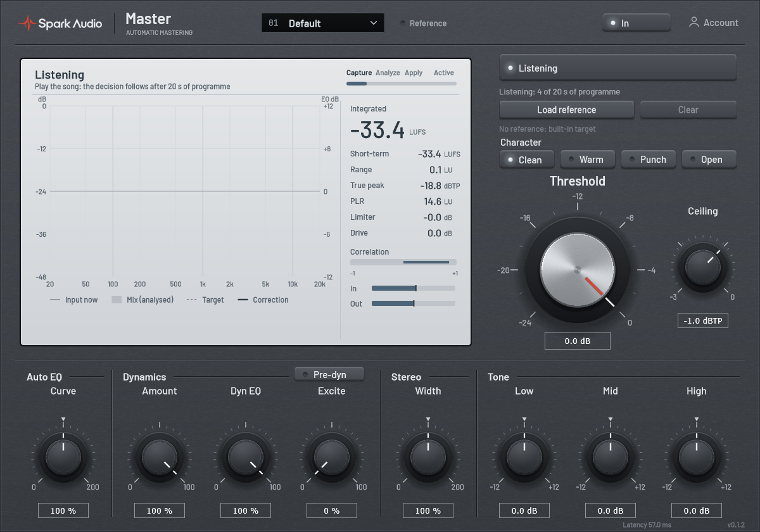The width and height of the screenshot is (760, 532).
Task: Click the Account person icon
Action: point(694,23)
